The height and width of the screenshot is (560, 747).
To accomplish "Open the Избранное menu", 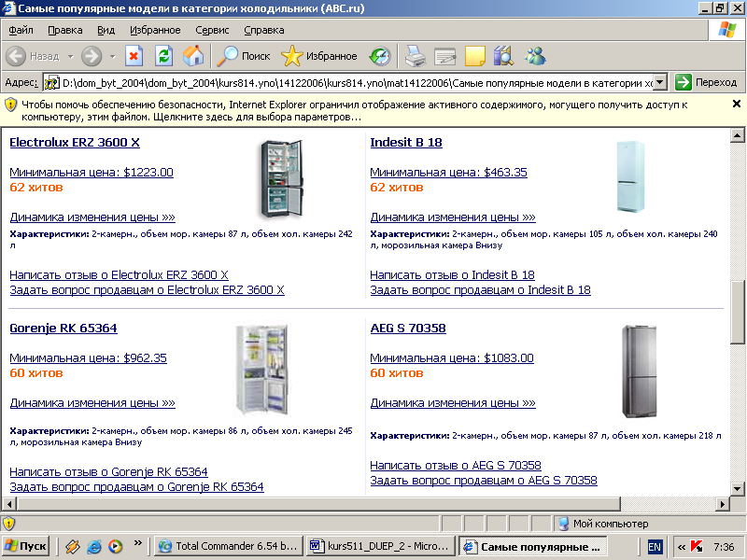I will tap(155, 30).
